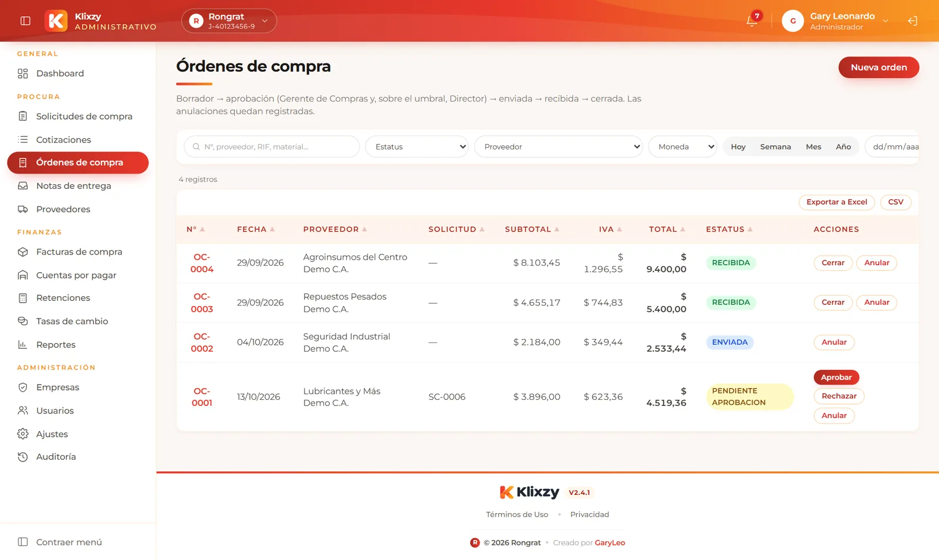
Task: Export table as CSV
Action: tap(896, 202)
